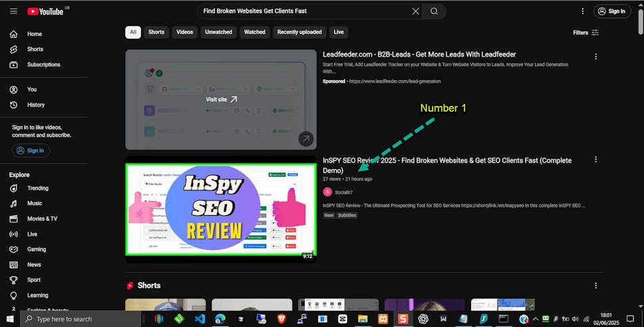
Task: Play the InSpy SEO Review thumbnail
Action: pyautogui.click(x=221, y=209)
